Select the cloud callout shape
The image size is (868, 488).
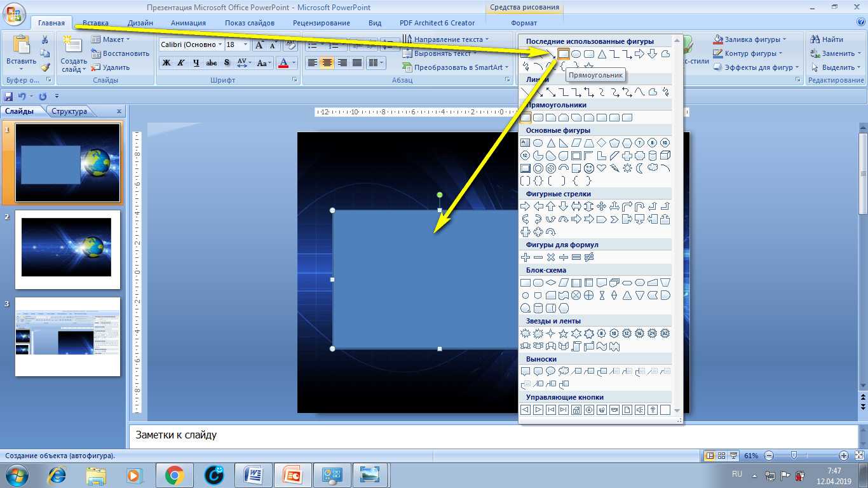[x=564, y=372]
